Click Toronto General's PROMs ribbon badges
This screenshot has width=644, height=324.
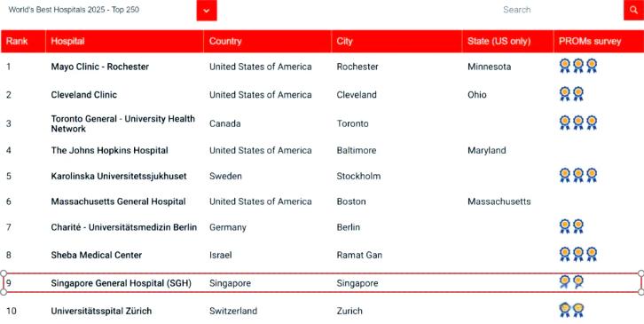(578, 122)
